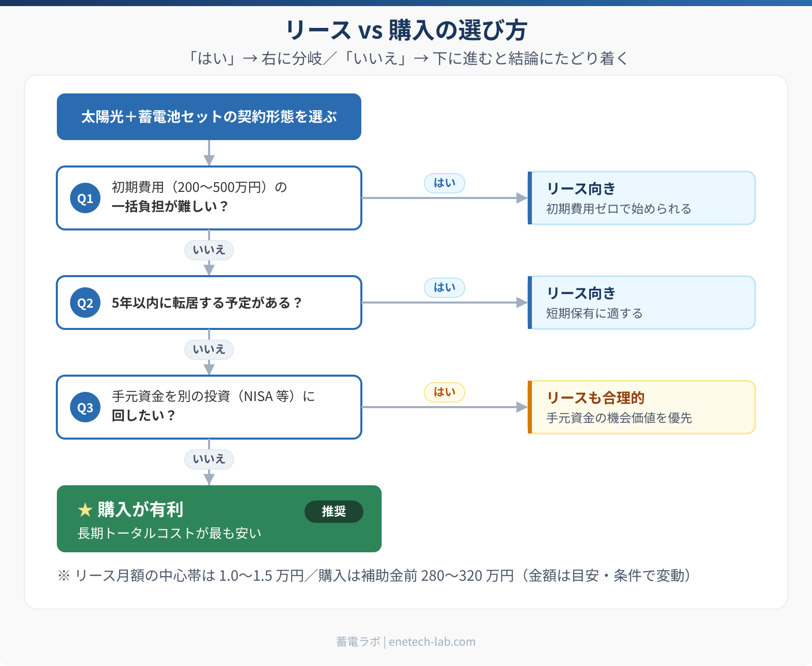Click リース向き heading above 短期保有に適する
This screenshot has width=812, height=666.
point(581,293)
